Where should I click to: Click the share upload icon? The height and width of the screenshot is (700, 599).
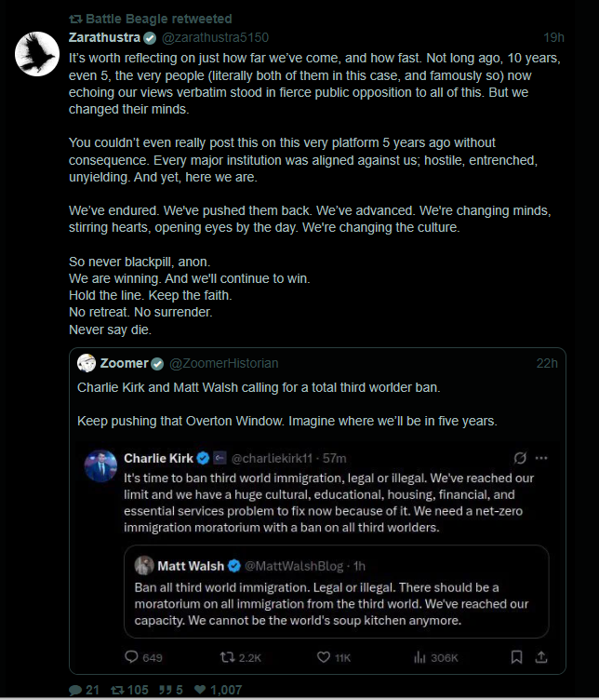[x=541, y=656]
